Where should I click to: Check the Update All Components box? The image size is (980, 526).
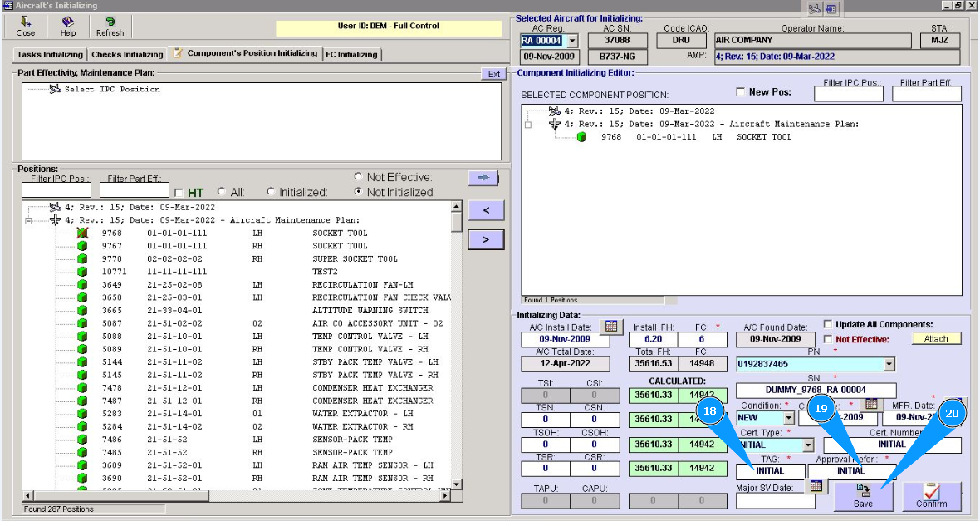click(x=828, y=324)
